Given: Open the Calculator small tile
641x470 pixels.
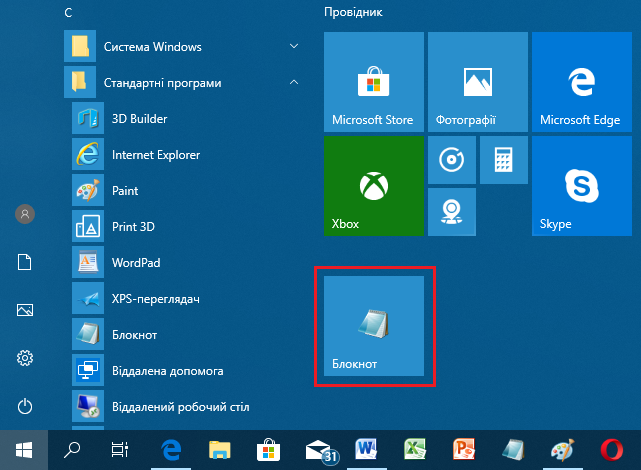Looking at the screenshot, I should point(504,160).
